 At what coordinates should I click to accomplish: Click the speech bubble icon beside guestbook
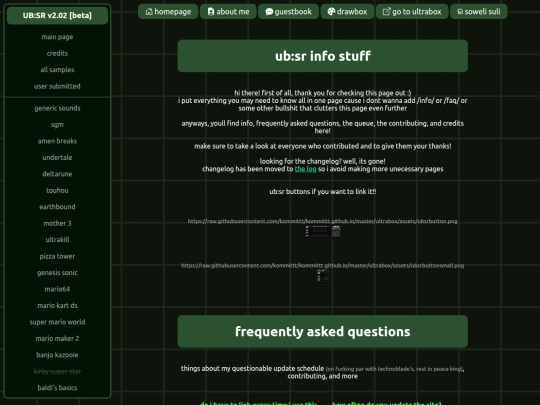pyautogui.click(x=269, y=12)
